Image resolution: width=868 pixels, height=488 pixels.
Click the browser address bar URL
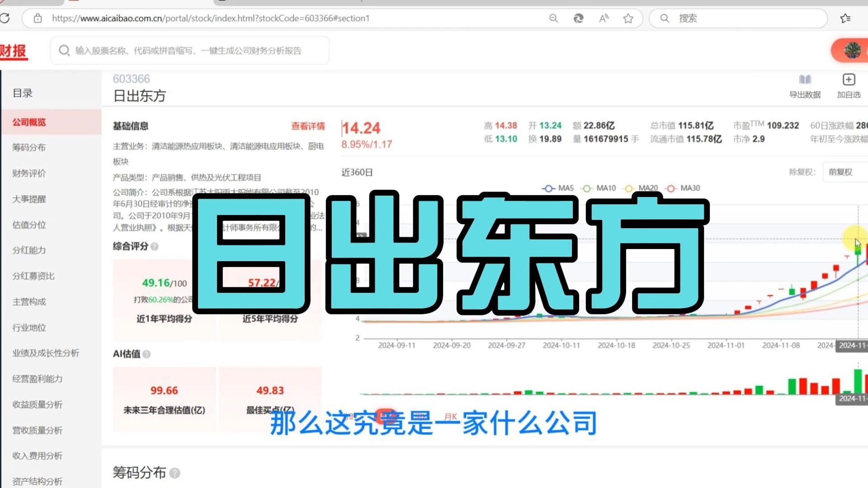[211, 18]
